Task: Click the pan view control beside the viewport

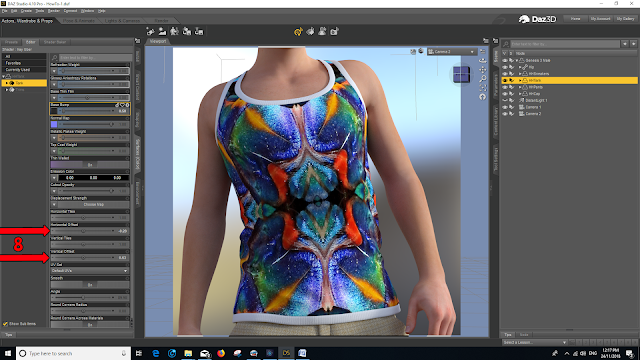Action: pos(482,69)
